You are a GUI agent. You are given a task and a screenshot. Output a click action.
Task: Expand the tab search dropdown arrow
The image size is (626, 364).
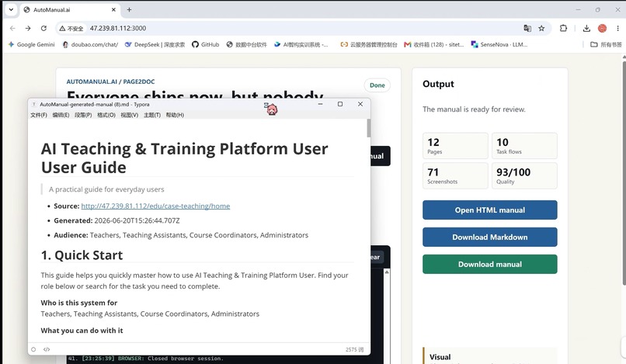point(11,9)
